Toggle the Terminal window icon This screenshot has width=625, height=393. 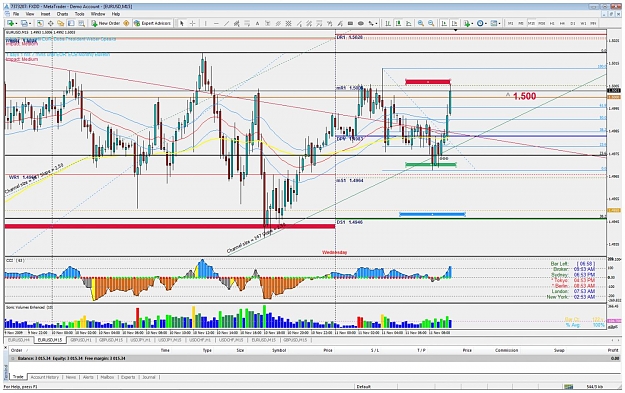coord(71,23)
